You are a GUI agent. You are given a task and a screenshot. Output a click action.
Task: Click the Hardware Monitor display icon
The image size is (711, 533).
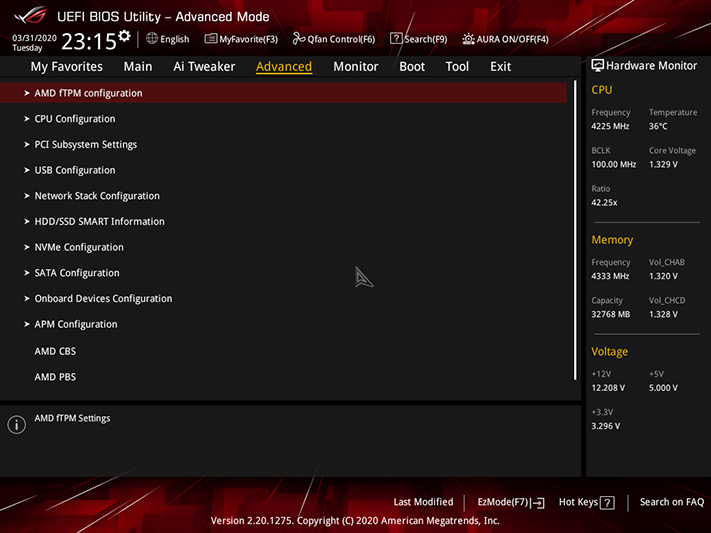597,66
